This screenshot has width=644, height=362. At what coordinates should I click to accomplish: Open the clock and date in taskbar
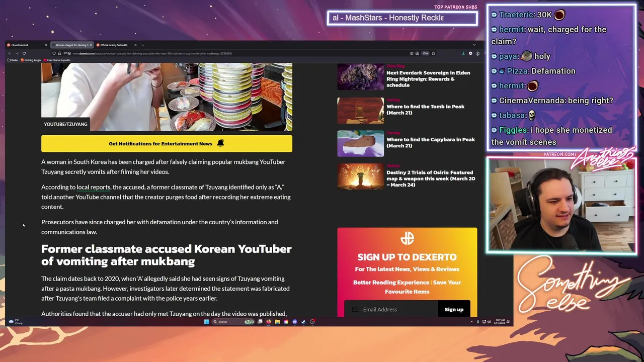click(x=500, y=322)
